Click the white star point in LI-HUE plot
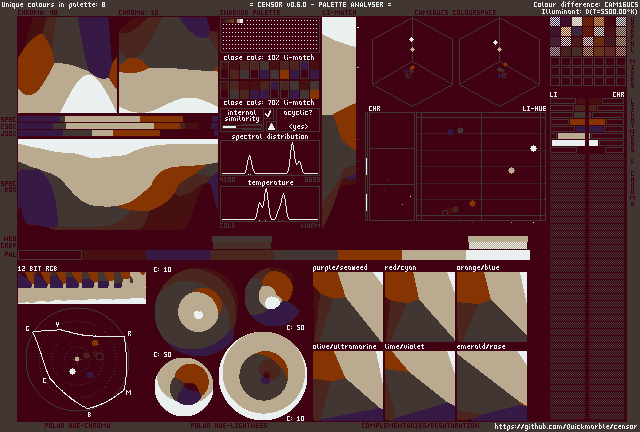The image size is (640, 432). 534,148
